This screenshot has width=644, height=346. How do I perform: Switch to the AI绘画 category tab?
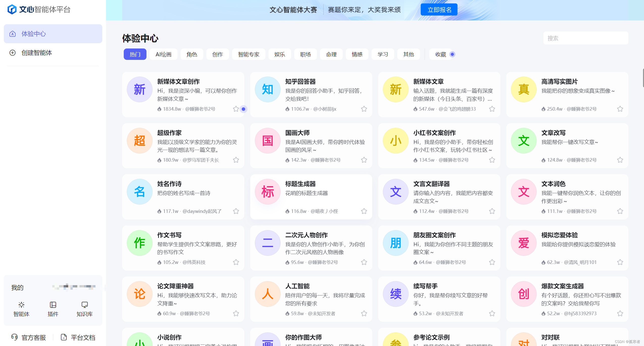[163, 54]
